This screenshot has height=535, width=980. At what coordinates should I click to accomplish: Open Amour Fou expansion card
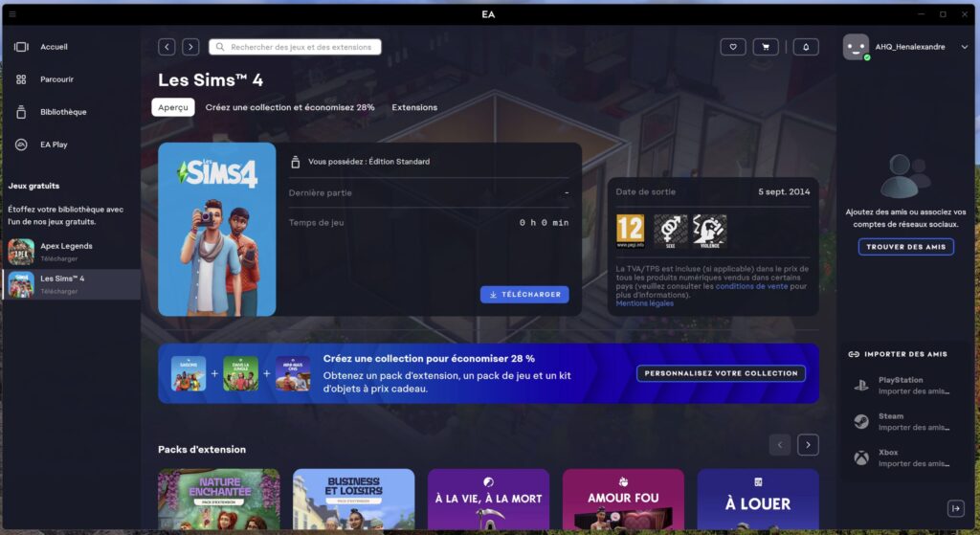click(623, 500)
